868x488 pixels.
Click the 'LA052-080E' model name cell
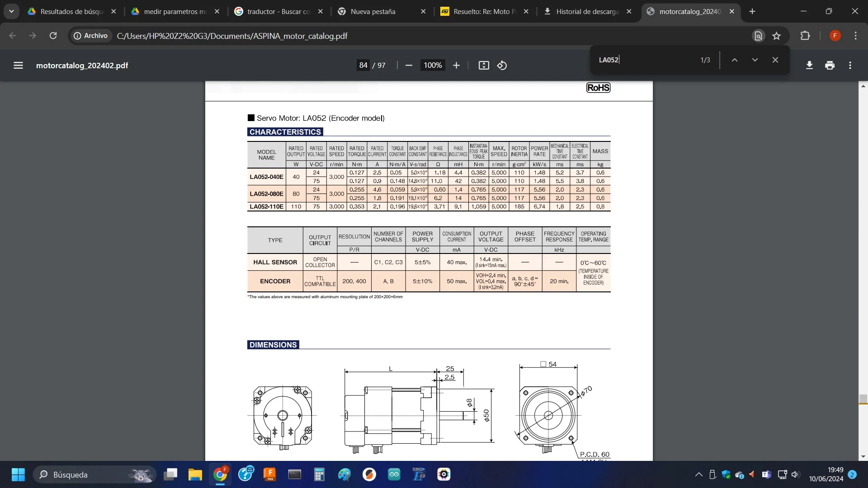coord(266,194)
